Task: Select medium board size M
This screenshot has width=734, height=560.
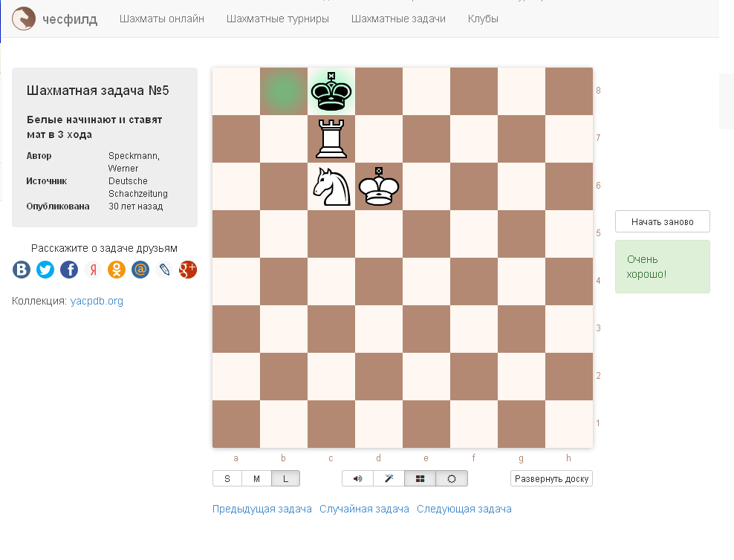Action: tap(256, 478)
